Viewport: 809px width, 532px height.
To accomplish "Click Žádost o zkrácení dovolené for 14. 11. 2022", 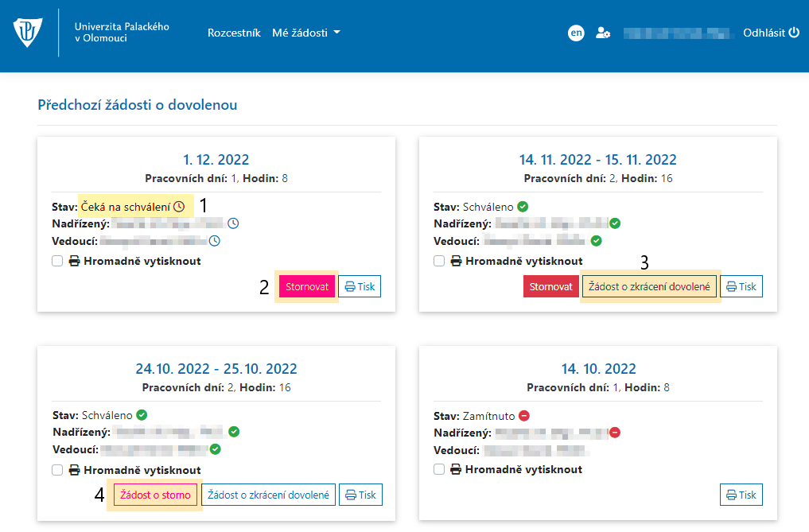I will 649,286.
